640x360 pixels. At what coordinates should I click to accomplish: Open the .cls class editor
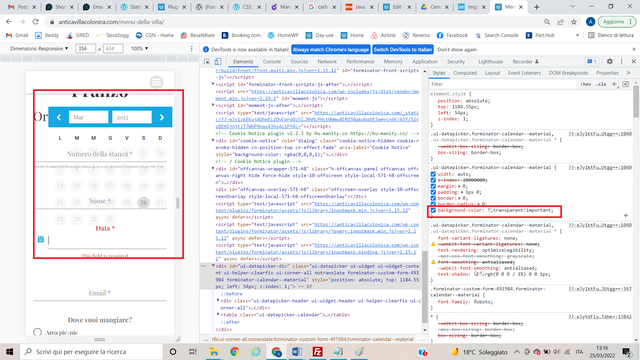pos(601,84)
